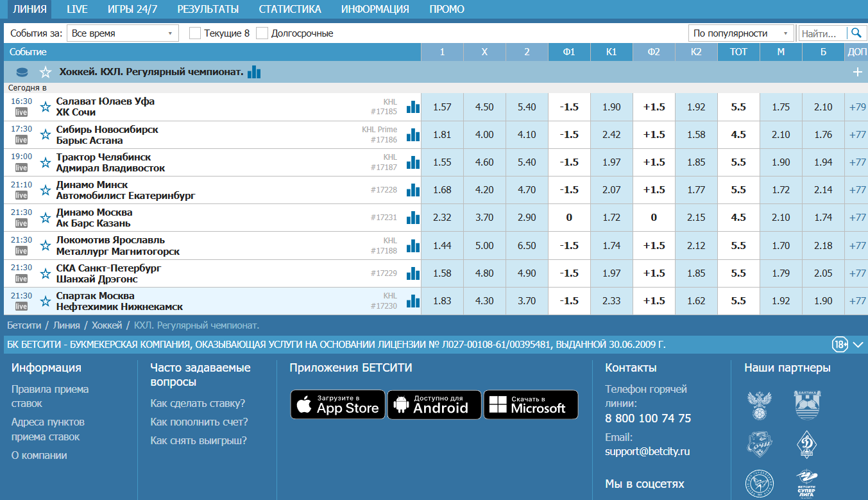
Task: Open statistics chart for Сибирь Новосибирск match
Action: coord(413,135)
